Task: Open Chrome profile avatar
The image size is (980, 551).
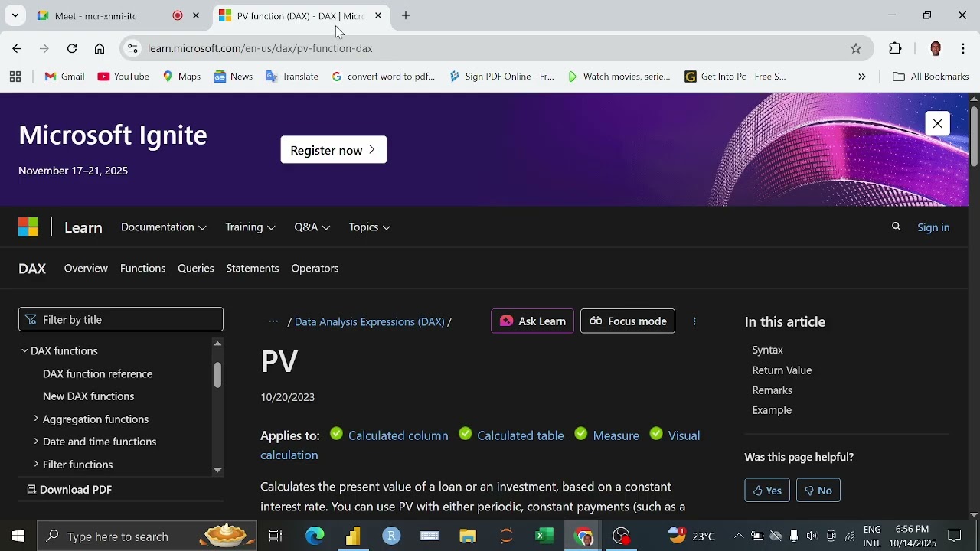Action: (x=935, y=48)
